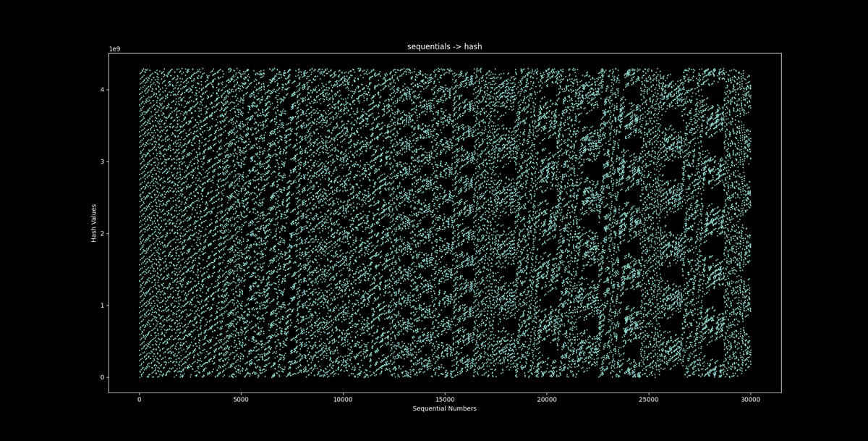Click the y-axis tick label "3"

(103, 161)
